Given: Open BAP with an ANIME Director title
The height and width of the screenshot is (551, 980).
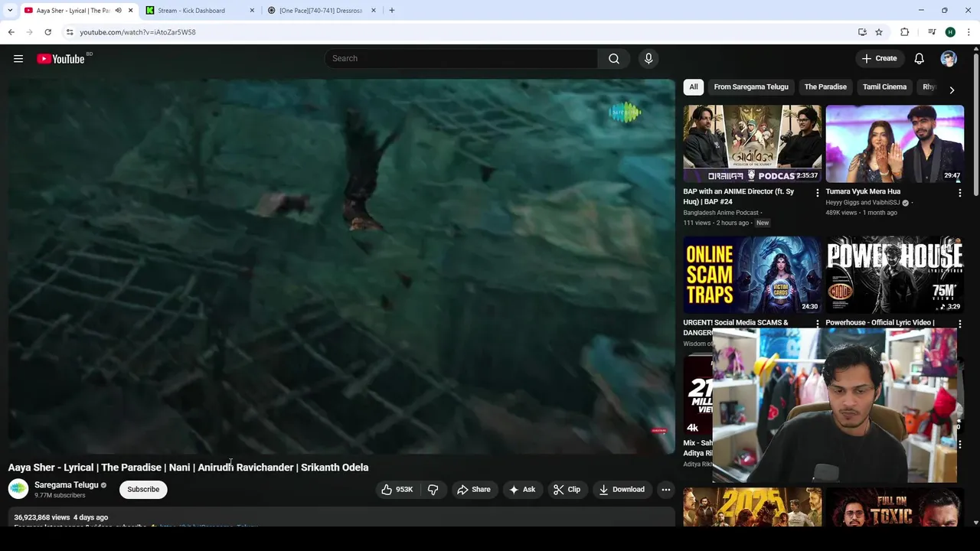Looking at the screenshot, I should 738,197.
